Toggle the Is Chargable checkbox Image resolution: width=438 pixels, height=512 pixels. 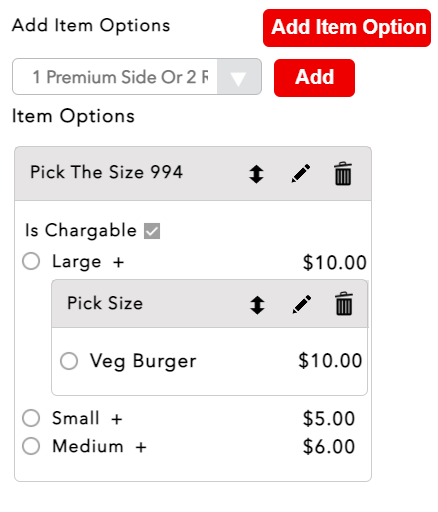pos(152,231)
